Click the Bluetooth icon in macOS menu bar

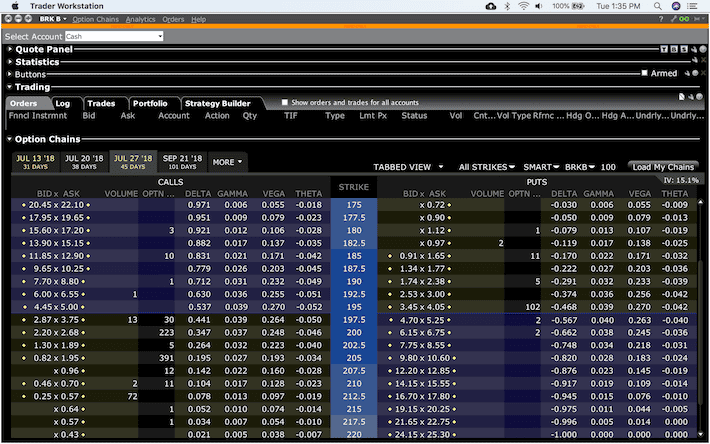[x=507, y=6]
